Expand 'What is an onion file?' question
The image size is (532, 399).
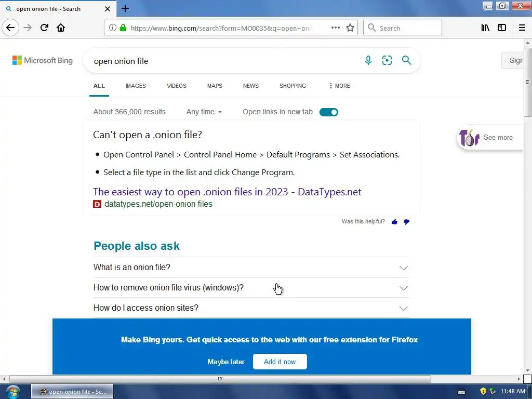[x=251, y=268]
